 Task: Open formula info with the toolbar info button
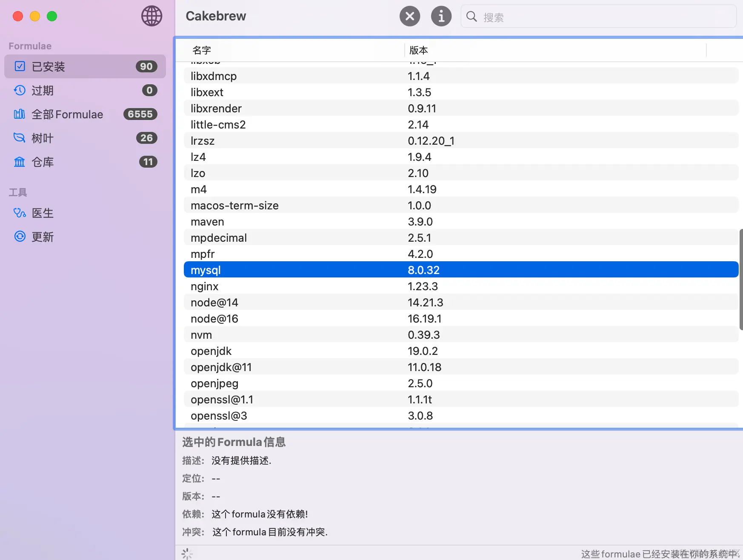(441, 16)
